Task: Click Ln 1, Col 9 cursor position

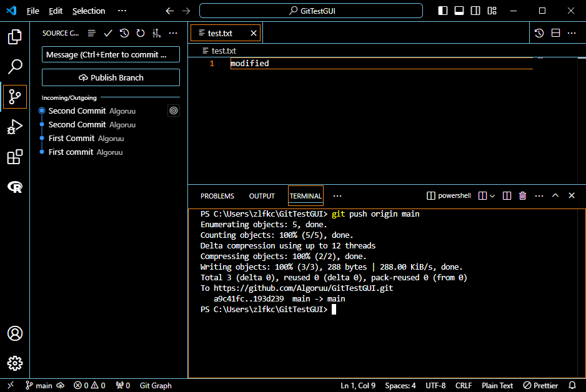Action: [x=357, y=385]
